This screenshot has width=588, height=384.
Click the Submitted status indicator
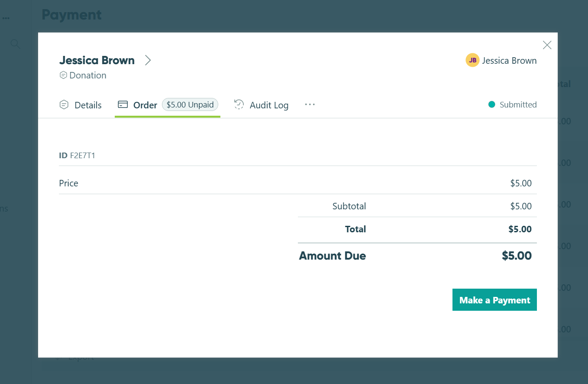pos(513,104)
